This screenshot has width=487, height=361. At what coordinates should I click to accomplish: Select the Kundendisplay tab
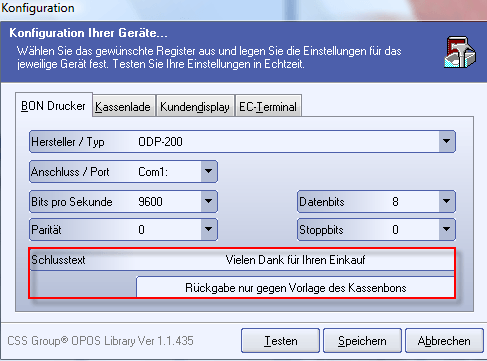point(195,107)
